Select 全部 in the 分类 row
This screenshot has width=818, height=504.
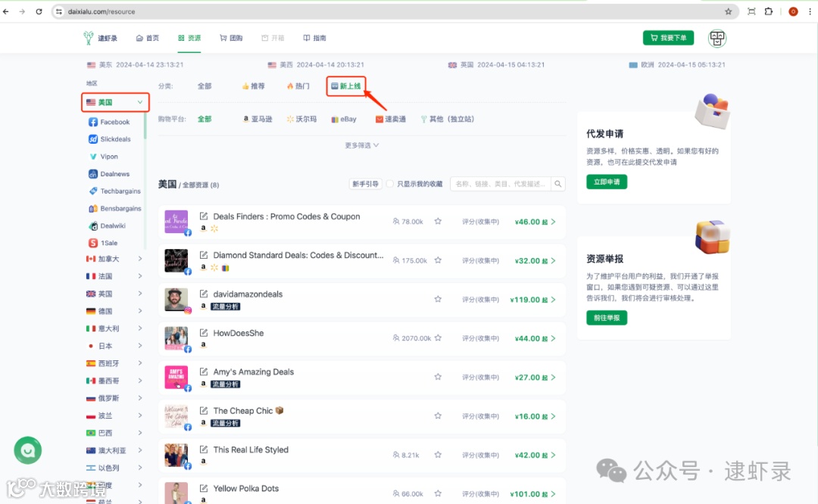pos(204,86)
